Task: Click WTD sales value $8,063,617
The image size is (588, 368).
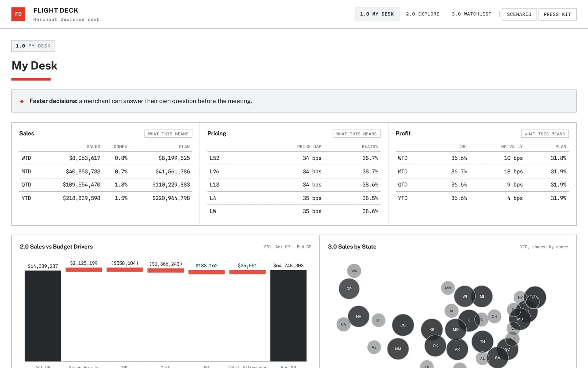Action: pyautogui.click(x=85, y=158)
